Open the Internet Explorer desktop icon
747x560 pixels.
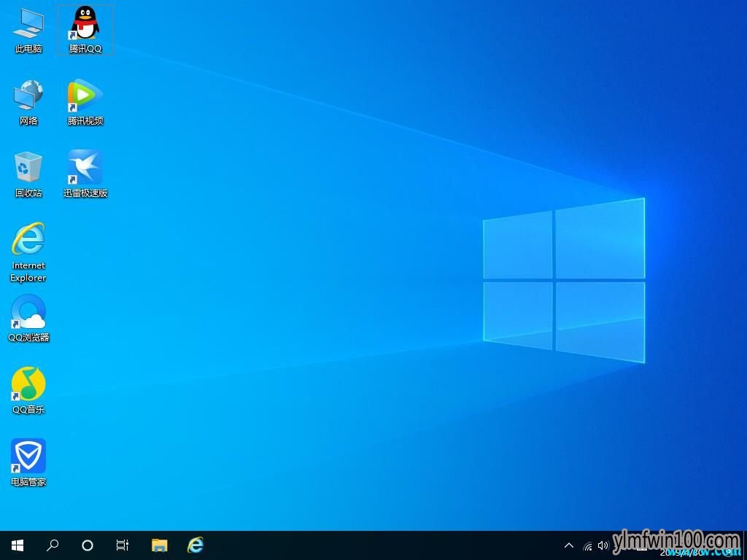[28, 240]
